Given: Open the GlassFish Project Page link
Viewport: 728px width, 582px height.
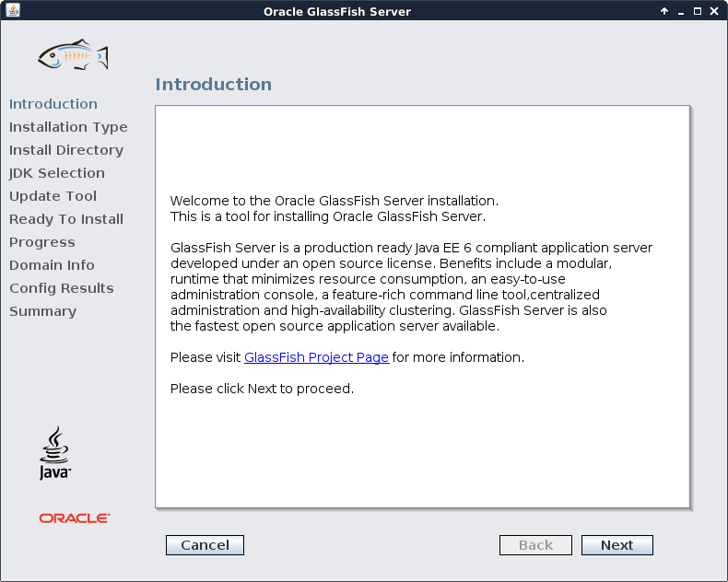Looking at the screenshot, I should pos(317,357).
